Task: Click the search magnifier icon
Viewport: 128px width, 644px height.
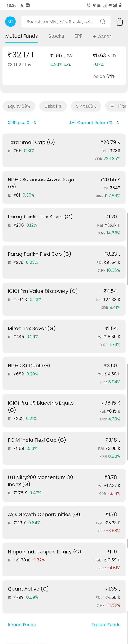Action: [x=103, y=21]
